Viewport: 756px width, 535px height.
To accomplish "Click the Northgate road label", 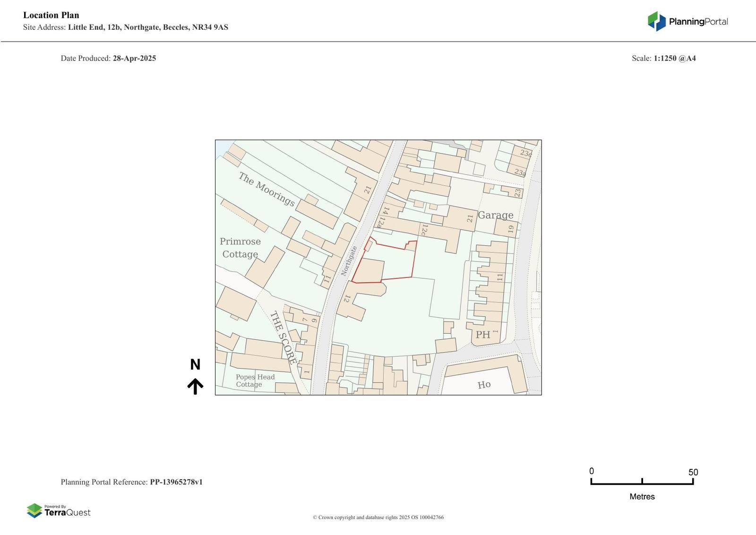I will [349, 261].
